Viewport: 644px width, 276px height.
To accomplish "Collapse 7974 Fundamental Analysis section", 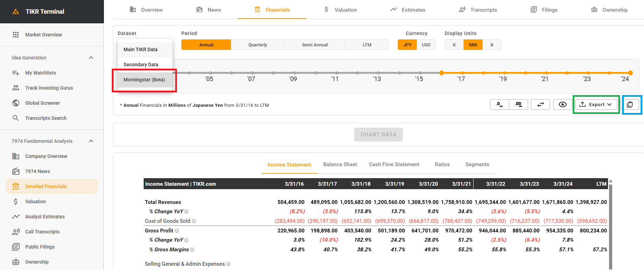I will click(x=91, y=141).
